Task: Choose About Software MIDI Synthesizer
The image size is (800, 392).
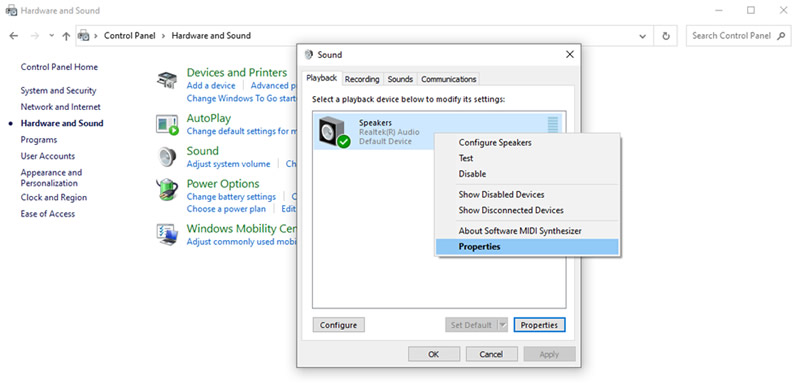Action: (527, 231)
